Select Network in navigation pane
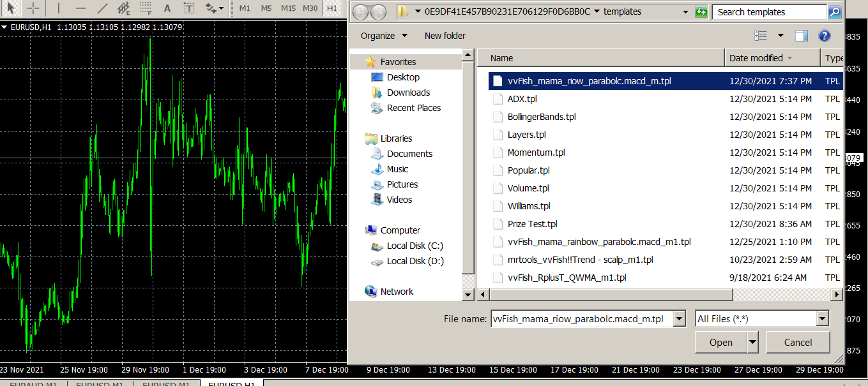This screenshot has height=386, width=868. pos(397,292)
